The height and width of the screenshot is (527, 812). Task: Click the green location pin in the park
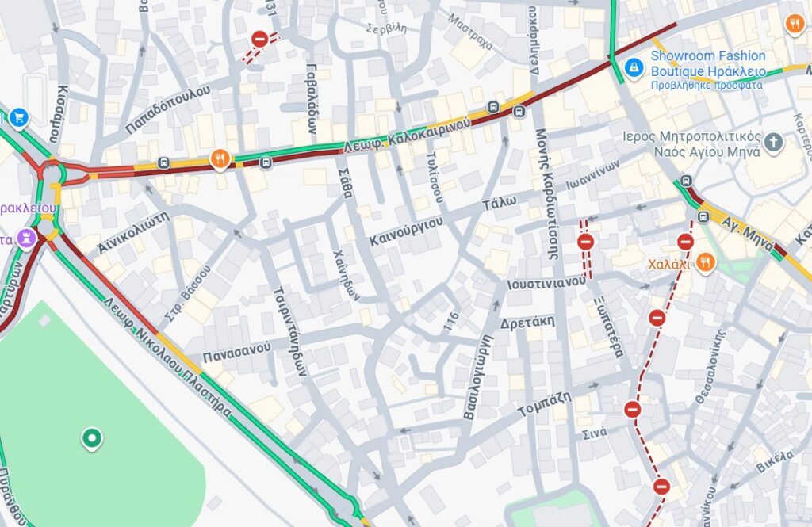pyautogui.click(x=92, y=438)
